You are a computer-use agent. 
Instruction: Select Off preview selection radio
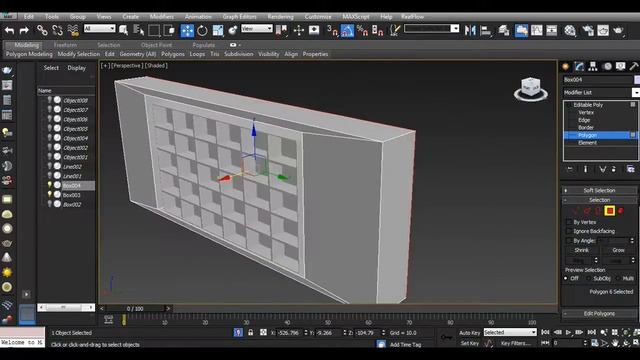pos(566,278)
